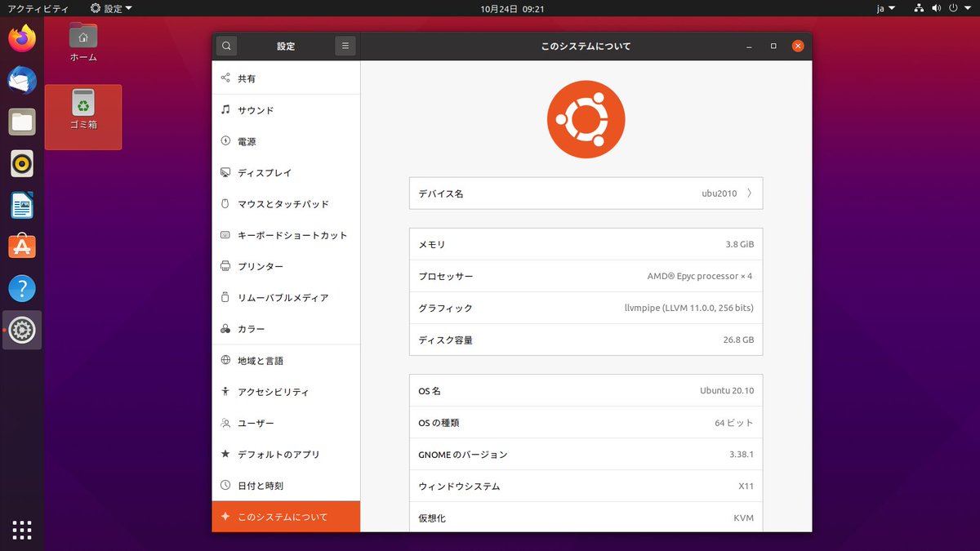Click the search icon in Settings header
Screen dimensions: 980x551
pyautogui.click(x=226, y=47)
